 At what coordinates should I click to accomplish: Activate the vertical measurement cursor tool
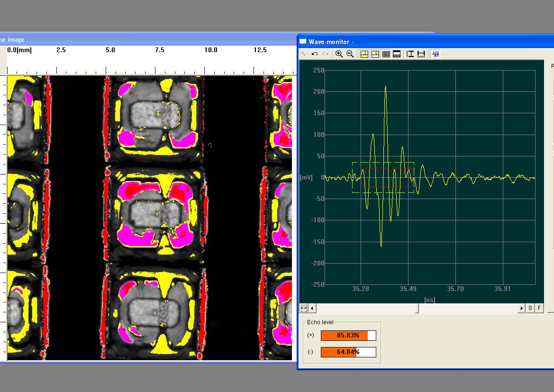[410, 54]
